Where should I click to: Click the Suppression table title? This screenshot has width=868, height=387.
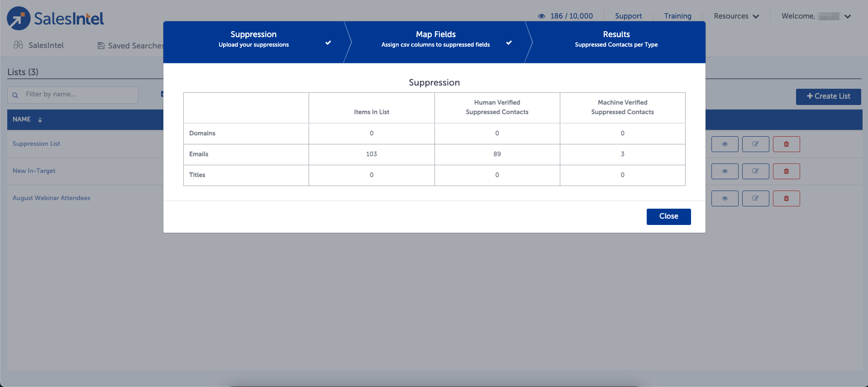[x=434, y=83]
